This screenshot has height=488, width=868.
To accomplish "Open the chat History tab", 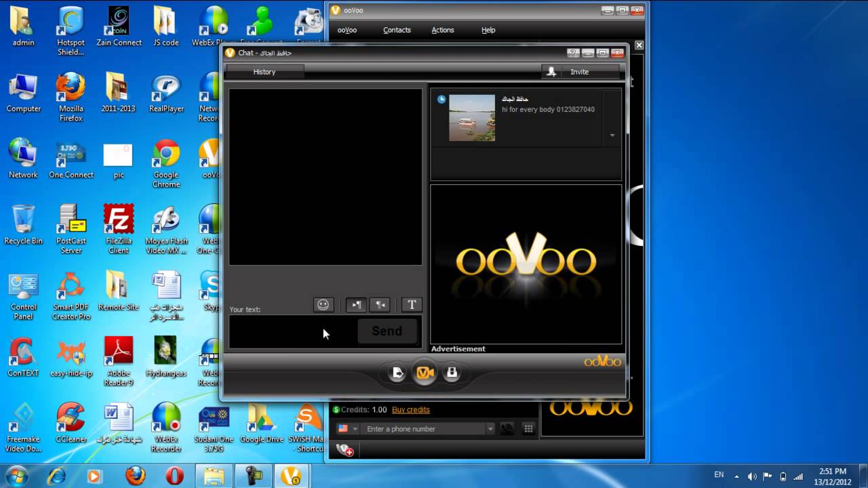I will pyautogui.click(x=264, y=72).
